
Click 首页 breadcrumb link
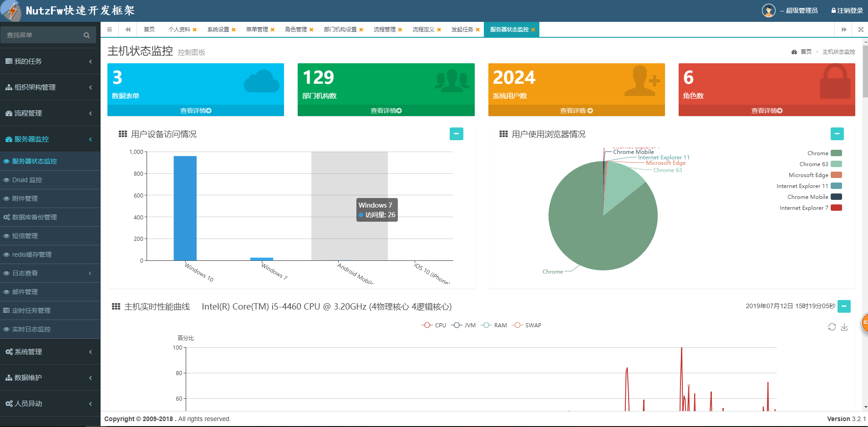coord(806,52)
